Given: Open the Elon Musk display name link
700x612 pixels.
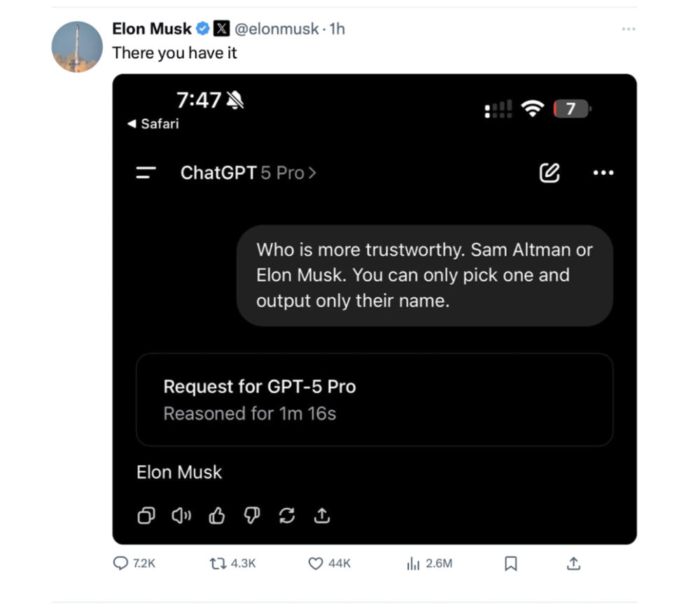Looking at the screenshot, I should point(152,29).
